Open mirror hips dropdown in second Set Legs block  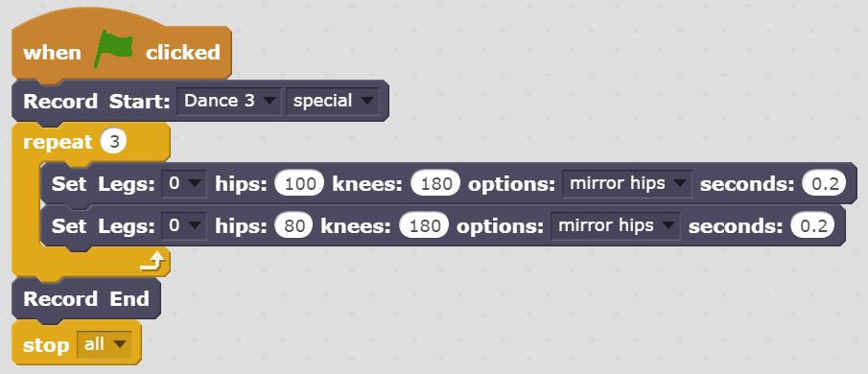pyautogui.click(x=616, y=225)
